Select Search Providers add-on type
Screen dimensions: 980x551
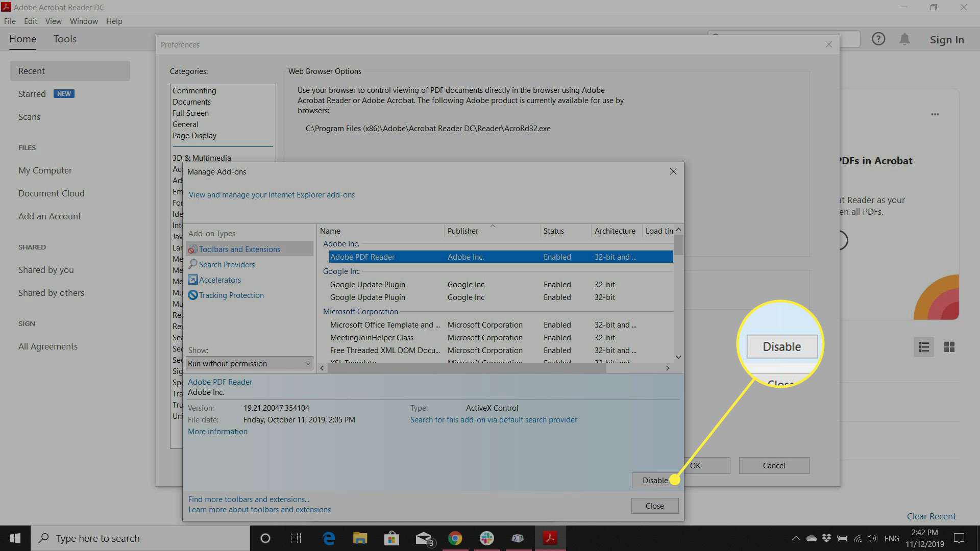pyautogui.click(x=227, y=264)
